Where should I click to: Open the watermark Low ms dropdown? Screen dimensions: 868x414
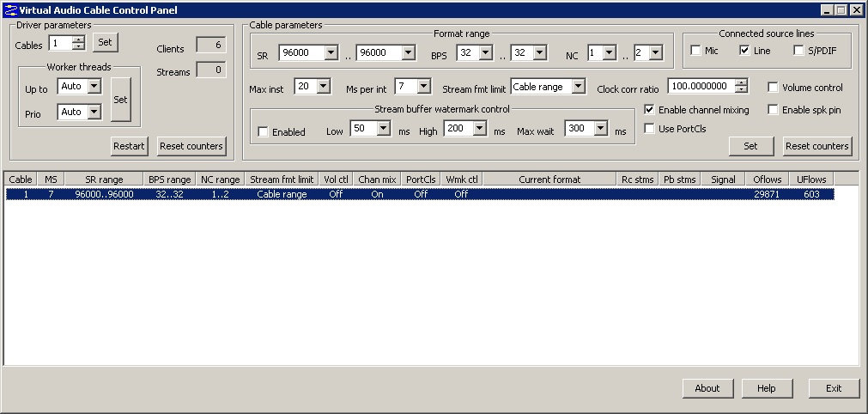click(384, 128)
